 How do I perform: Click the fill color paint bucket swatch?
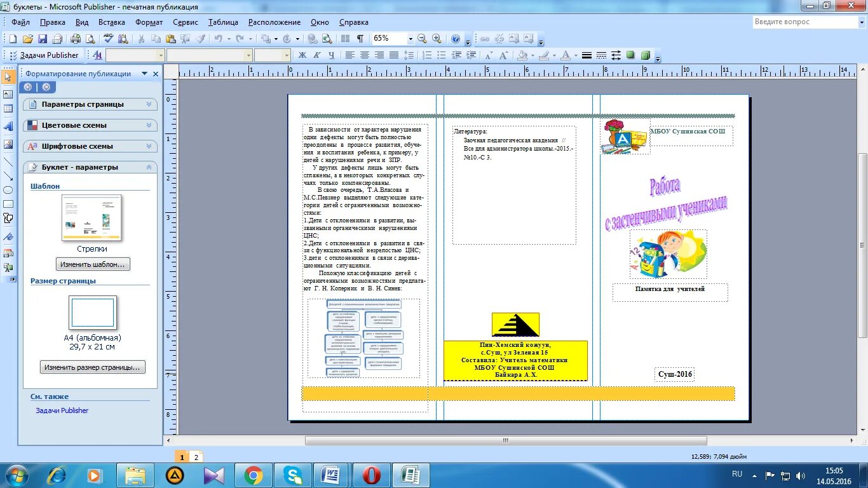pyautogui.click(x=523, y=55)
